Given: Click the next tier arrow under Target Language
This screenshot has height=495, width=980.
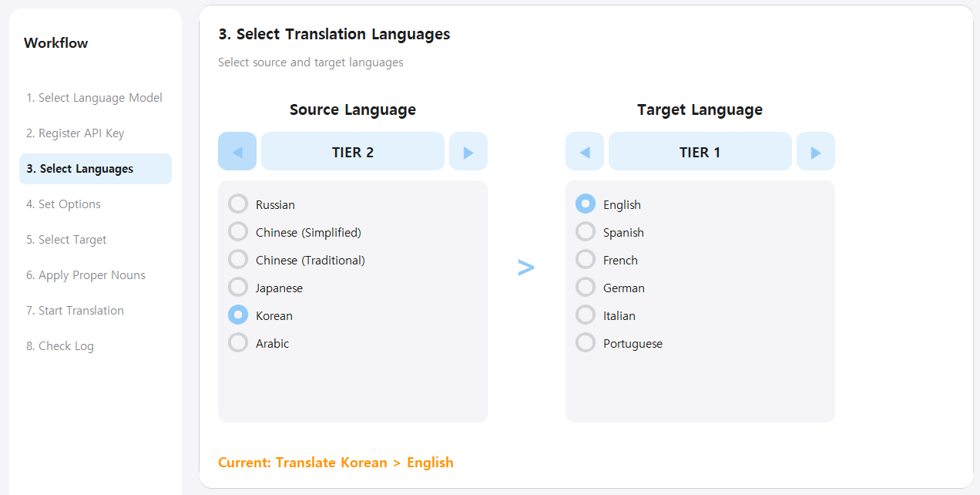Looking at the screenshot, I should (815, 151).
